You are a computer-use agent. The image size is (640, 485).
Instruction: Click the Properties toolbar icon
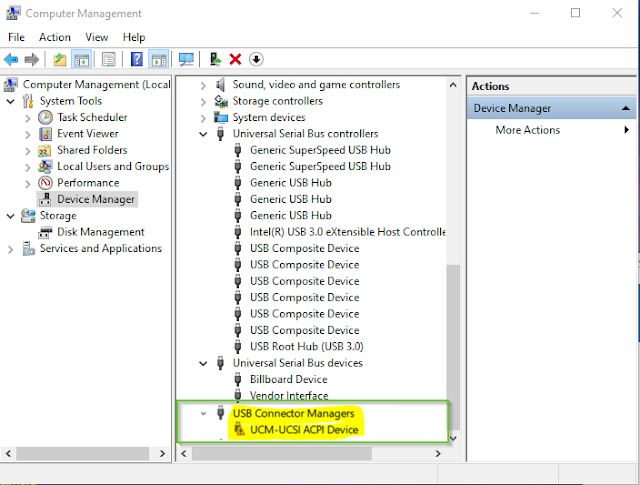pos(109,60)
